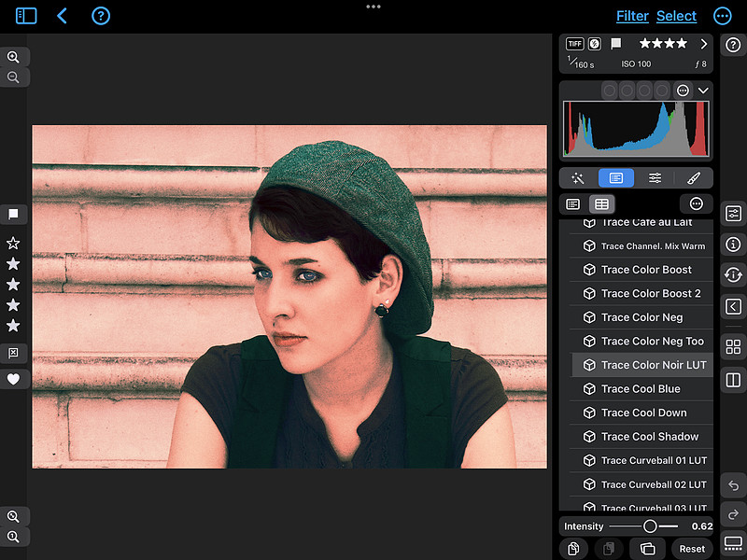This screenshot has width=747, height=560.
Task: Switch presets to list-with-preview view
Action: [x=572, y=204]
